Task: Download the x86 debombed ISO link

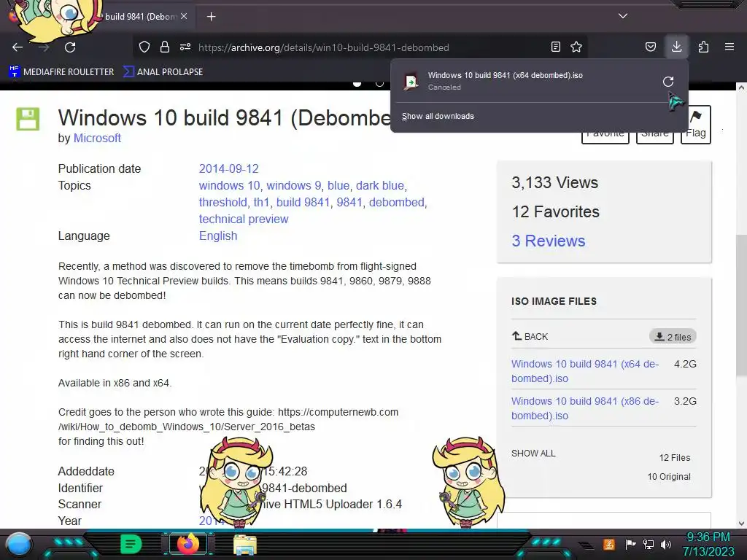Action: coord(585,408)
